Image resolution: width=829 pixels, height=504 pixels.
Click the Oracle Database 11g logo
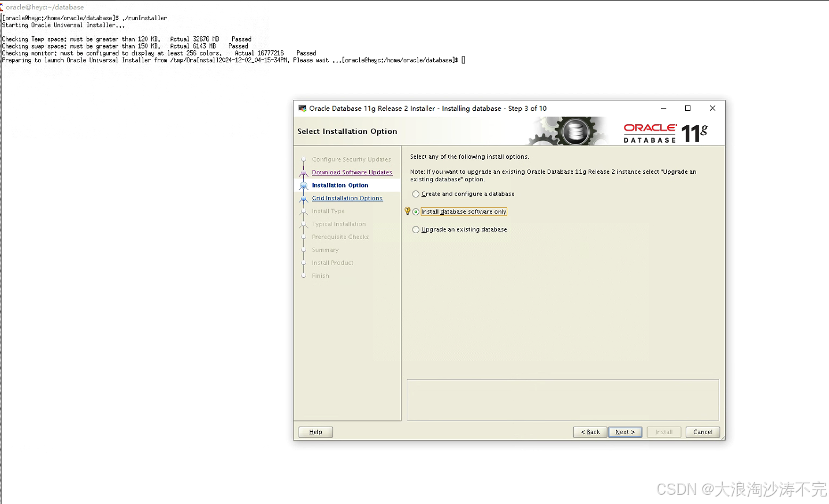coord(666,132)
